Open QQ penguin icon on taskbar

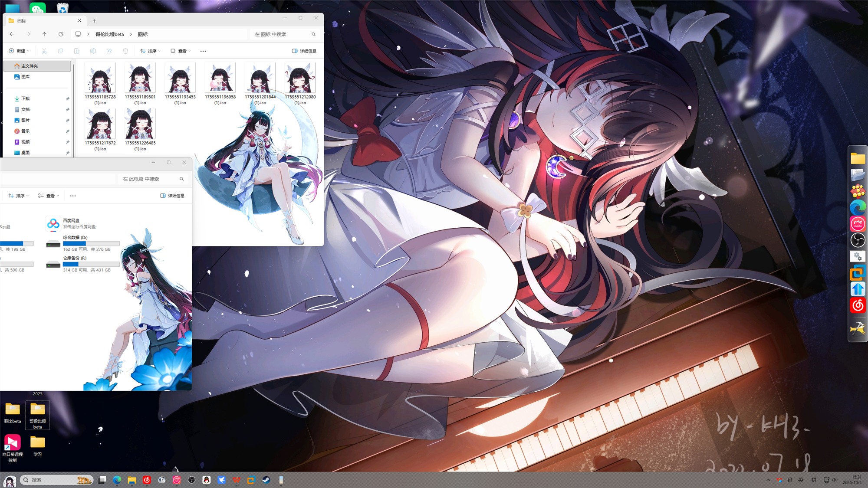207,480
